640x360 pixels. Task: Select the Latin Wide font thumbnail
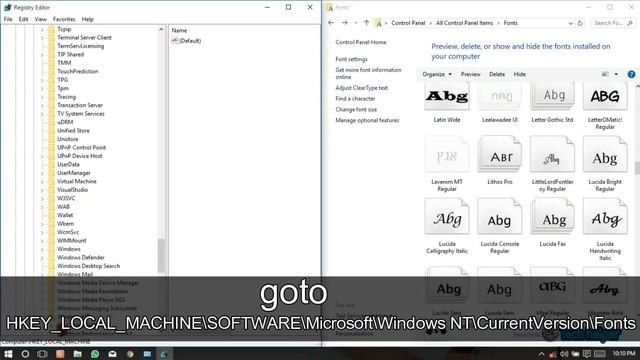447,96
